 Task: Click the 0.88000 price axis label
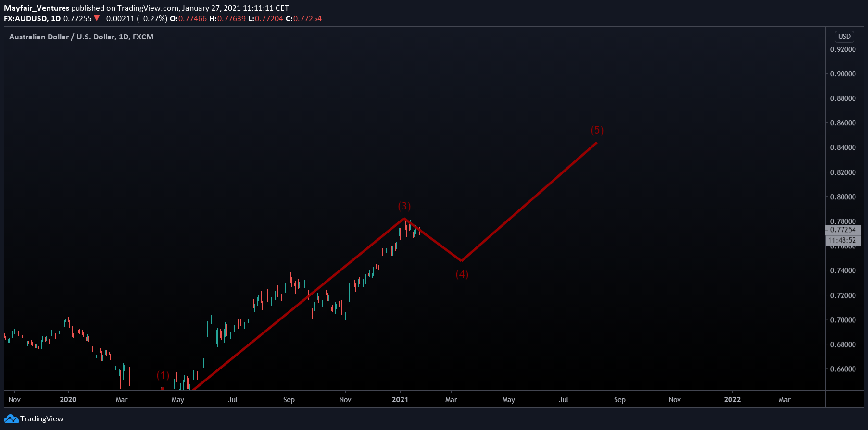[x=843, y=98]
